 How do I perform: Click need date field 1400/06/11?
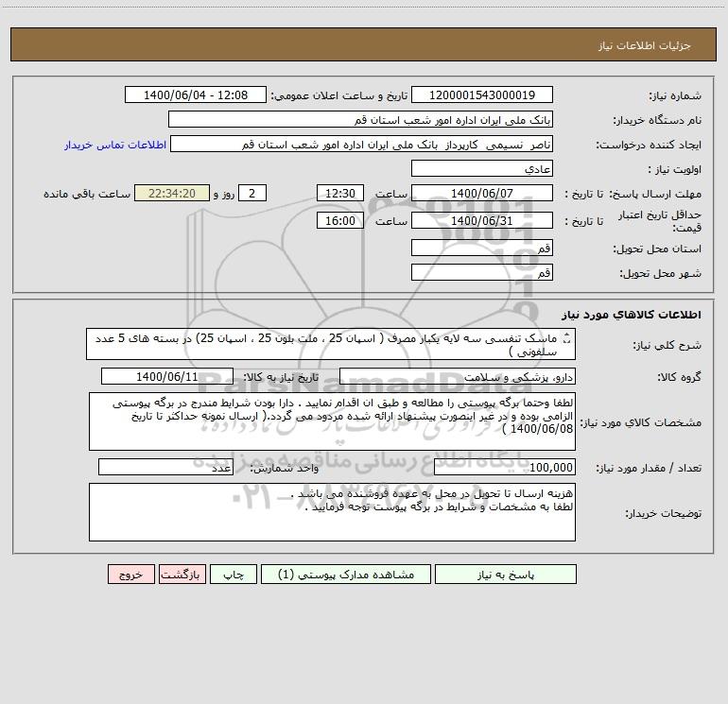167,376
